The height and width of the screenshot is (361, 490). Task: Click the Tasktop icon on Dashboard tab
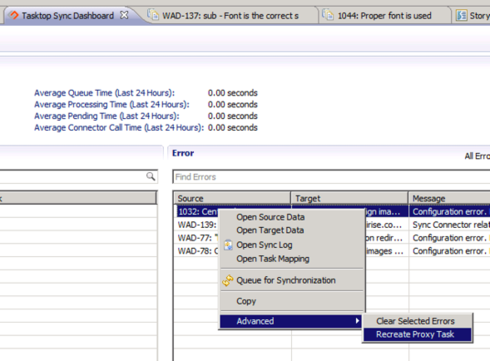click(14, 15)
